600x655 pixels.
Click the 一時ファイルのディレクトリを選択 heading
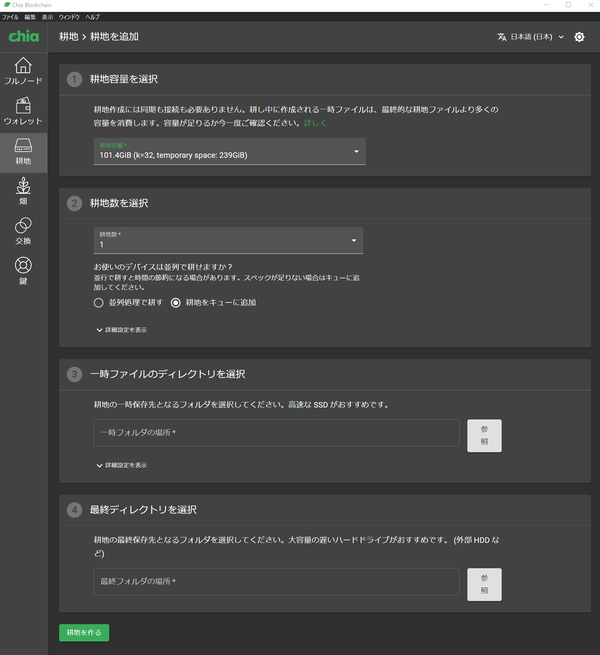168,374
